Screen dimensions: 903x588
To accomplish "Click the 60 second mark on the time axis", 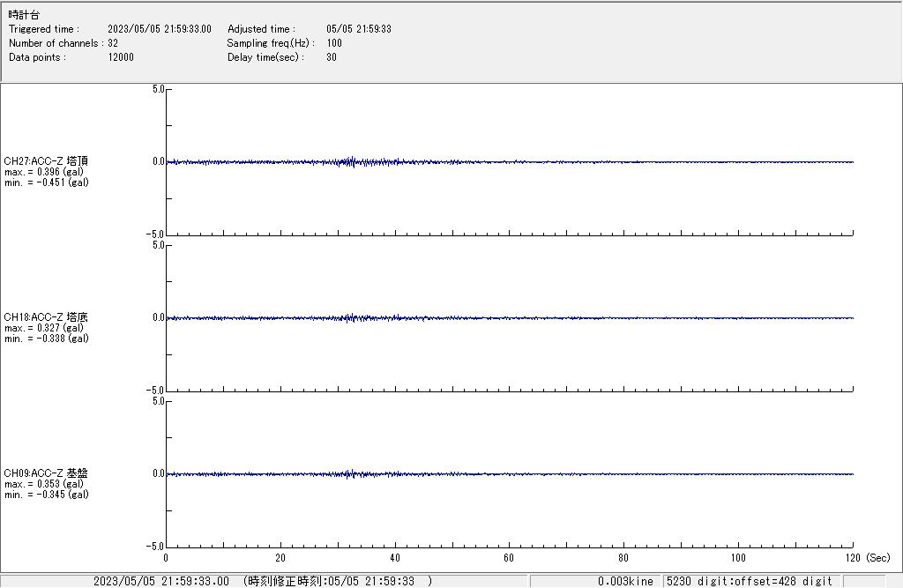I will [509, 558].
